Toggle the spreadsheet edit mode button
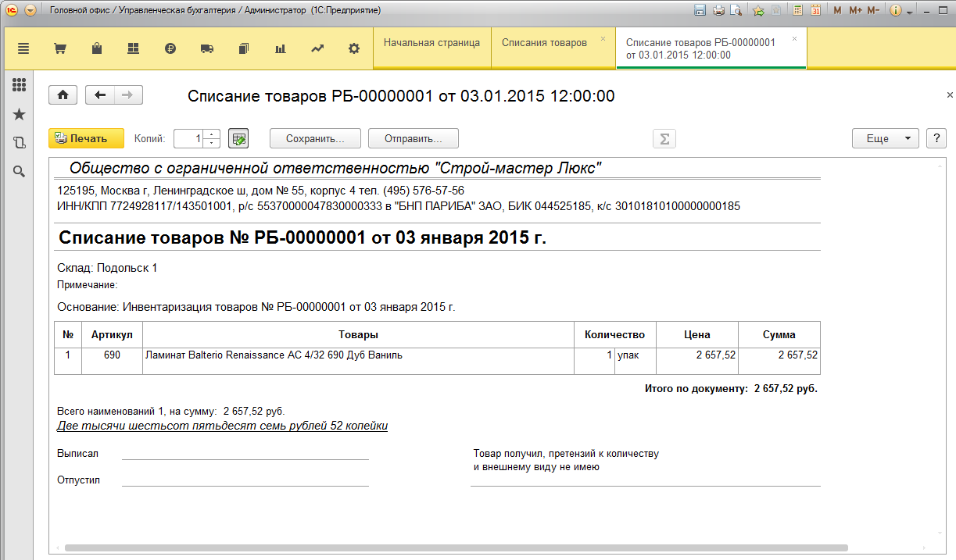The image size is (956, 560). (238, 138)
